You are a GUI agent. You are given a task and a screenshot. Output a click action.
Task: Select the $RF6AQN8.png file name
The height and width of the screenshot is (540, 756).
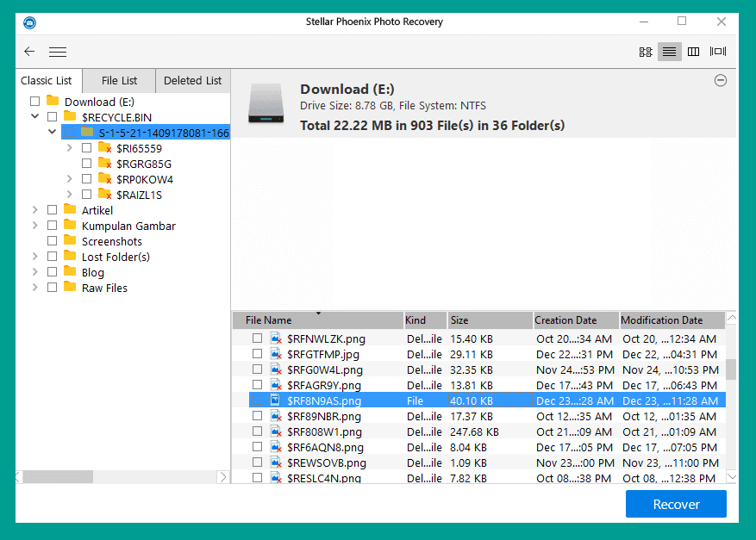[x=326, y=447]
